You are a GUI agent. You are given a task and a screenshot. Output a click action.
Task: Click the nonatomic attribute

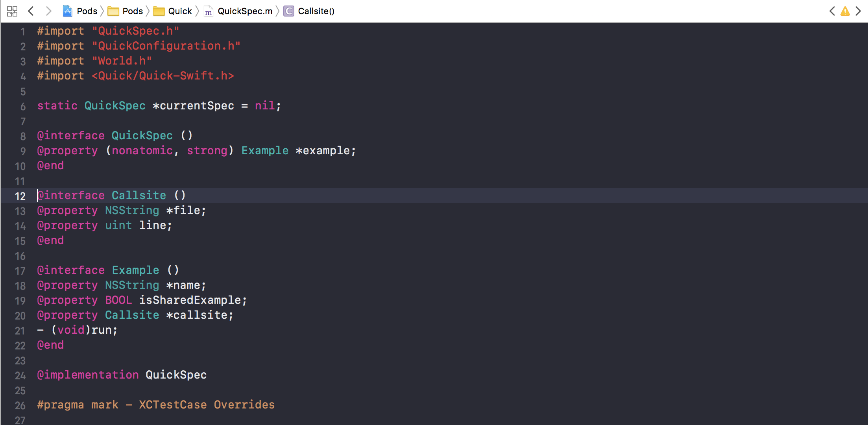coord(142,150)
